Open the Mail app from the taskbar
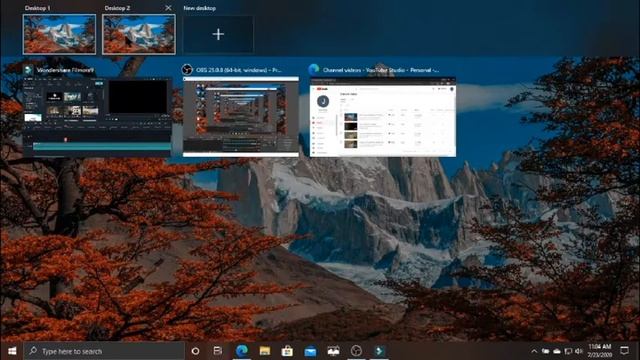 [310, 351]
